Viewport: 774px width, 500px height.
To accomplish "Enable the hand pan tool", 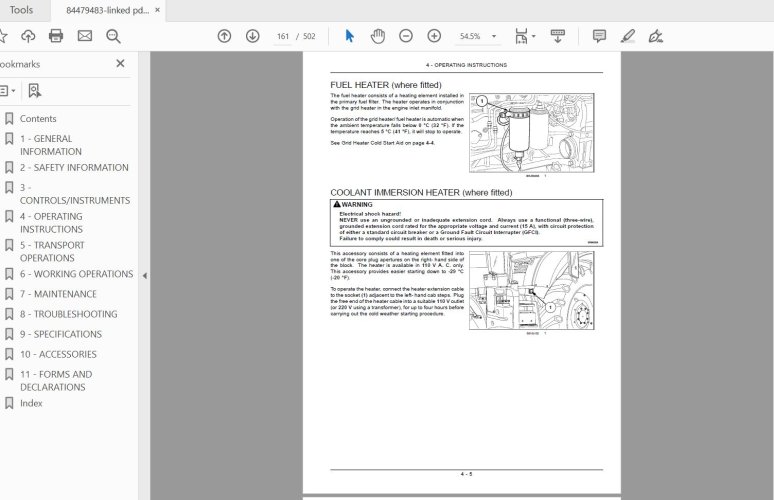I will [x=377, y=36].
